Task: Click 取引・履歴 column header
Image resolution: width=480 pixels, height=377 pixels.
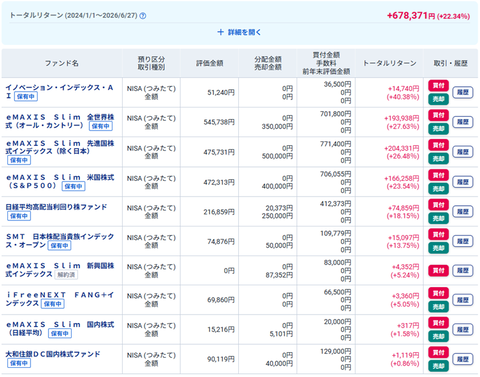Action: (450, 63)
